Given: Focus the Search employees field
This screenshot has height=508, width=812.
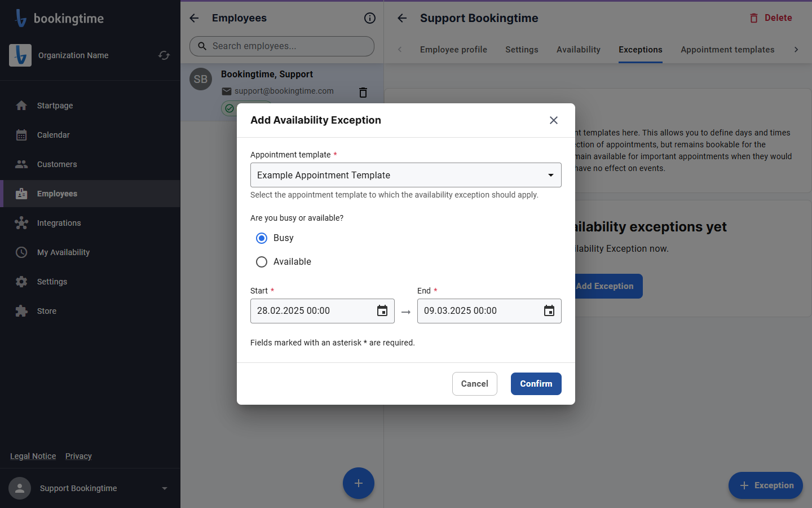Looking at the screenshot, I should tap(282, 46).
